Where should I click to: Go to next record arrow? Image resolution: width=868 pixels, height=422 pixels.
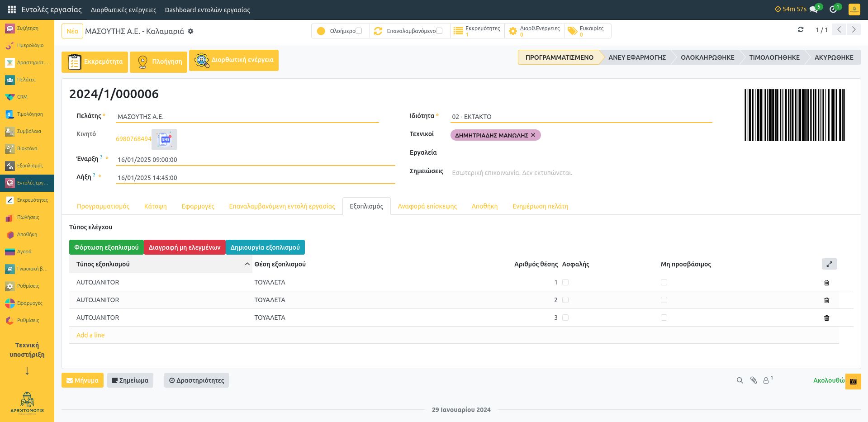click(854, 29)
